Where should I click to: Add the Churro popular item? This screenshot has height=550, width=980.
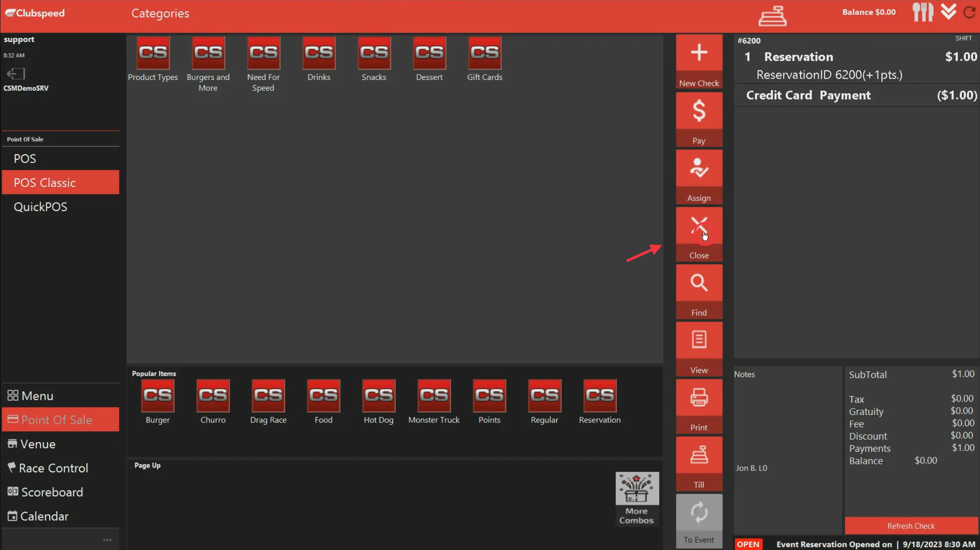[213, 402]
